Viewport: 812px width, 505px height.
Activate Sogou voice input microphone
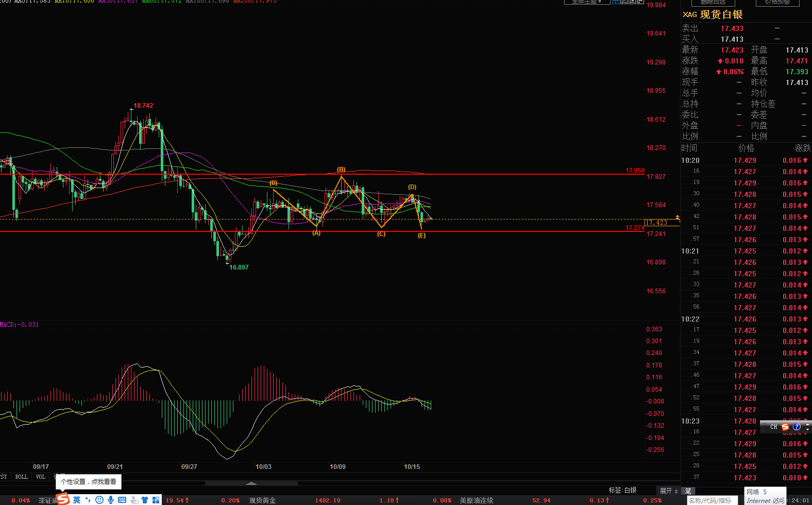111,499
